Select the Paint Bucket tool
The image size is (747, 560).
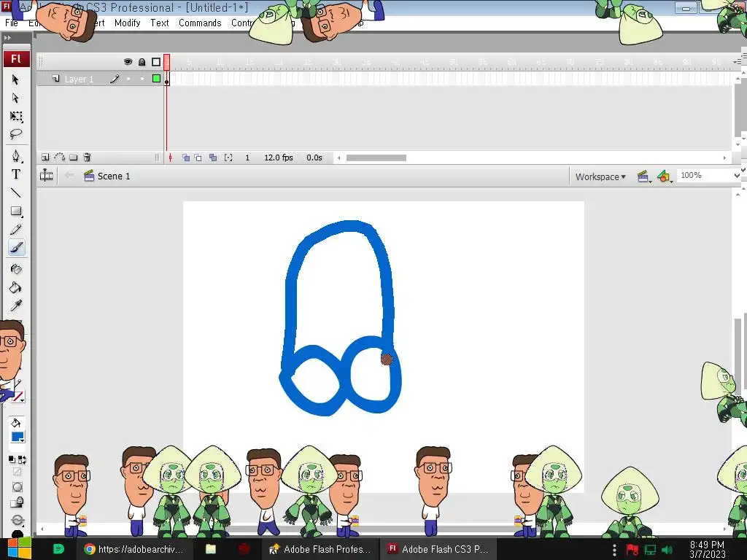pos(16,287)
